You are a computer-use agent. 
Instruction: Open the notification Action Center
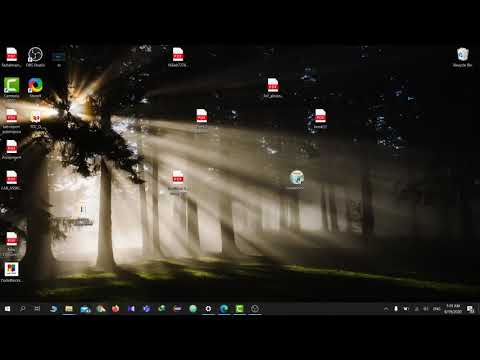tap(470, 309)
